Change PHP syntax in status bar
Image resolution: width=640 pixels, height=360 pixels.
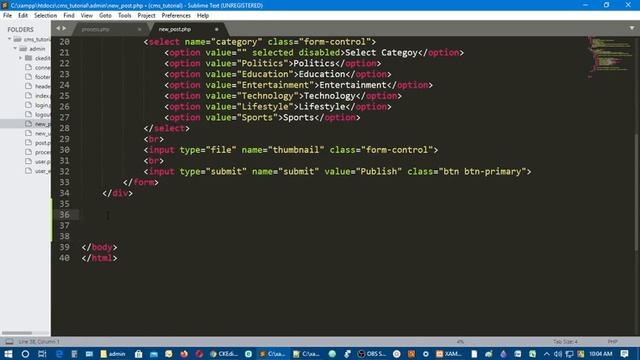click(612, 342)
